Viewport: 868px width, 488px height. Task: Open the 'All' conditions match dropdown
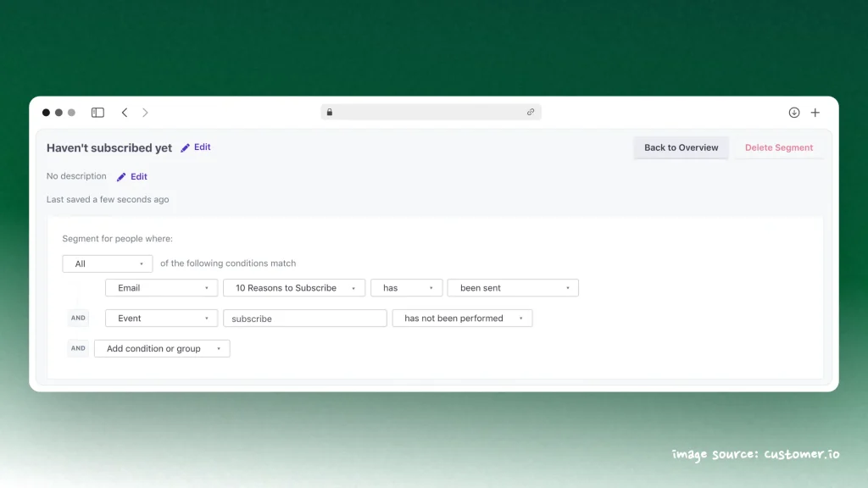pos(107,263)
